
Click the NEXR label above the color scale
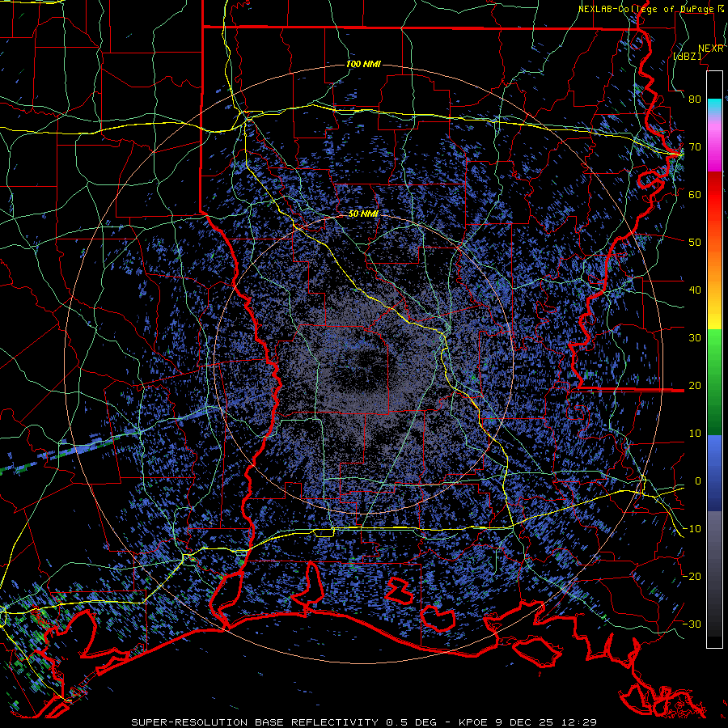point(711,49)
